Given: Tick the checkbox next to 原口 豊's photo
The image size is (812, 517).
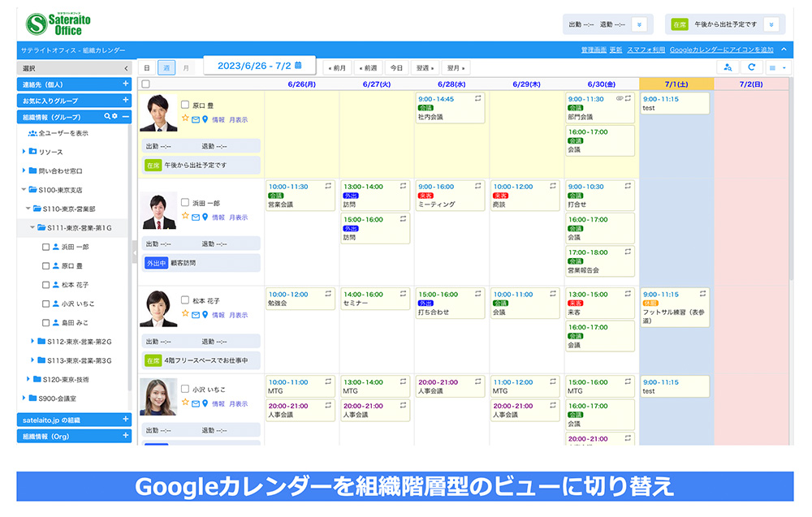Looking at the screenshot, I should [x=185, y=105].
